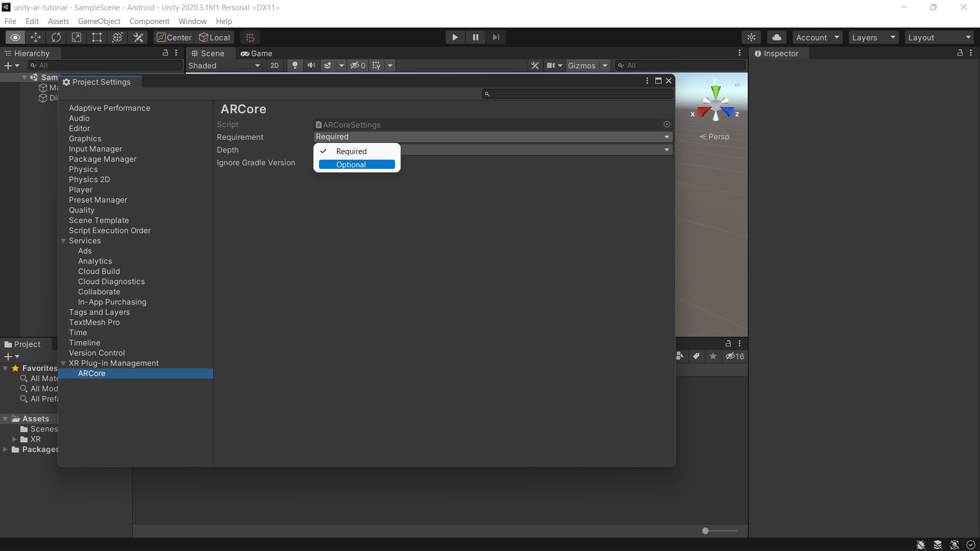Select the Rotate tool
The image size is (980, 551).
(x=56, y=37)
